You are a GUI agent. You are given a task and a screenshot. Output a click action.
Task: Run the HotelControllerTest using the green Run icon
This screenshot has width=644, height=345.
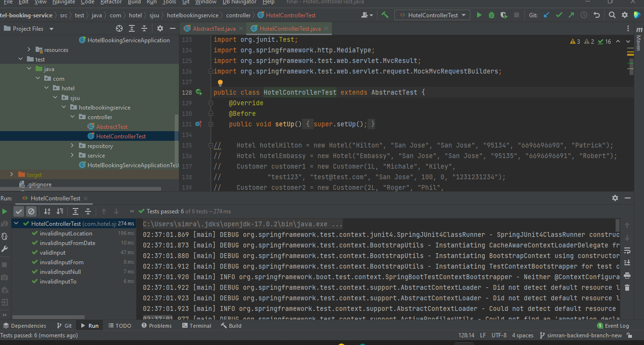click(479, 15)
